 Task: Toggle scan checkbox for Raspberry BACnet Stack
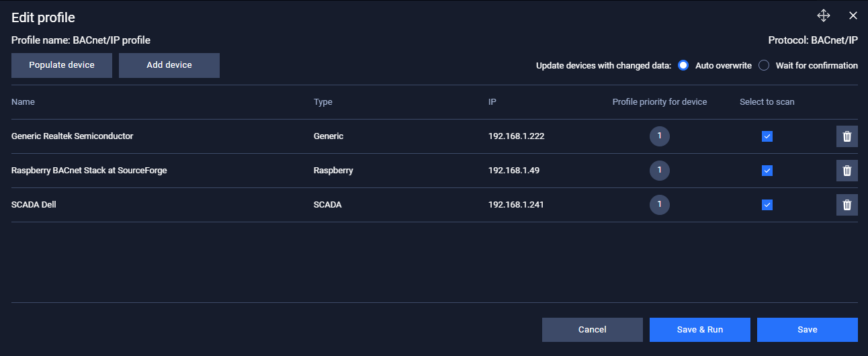(x=767, y=171)
